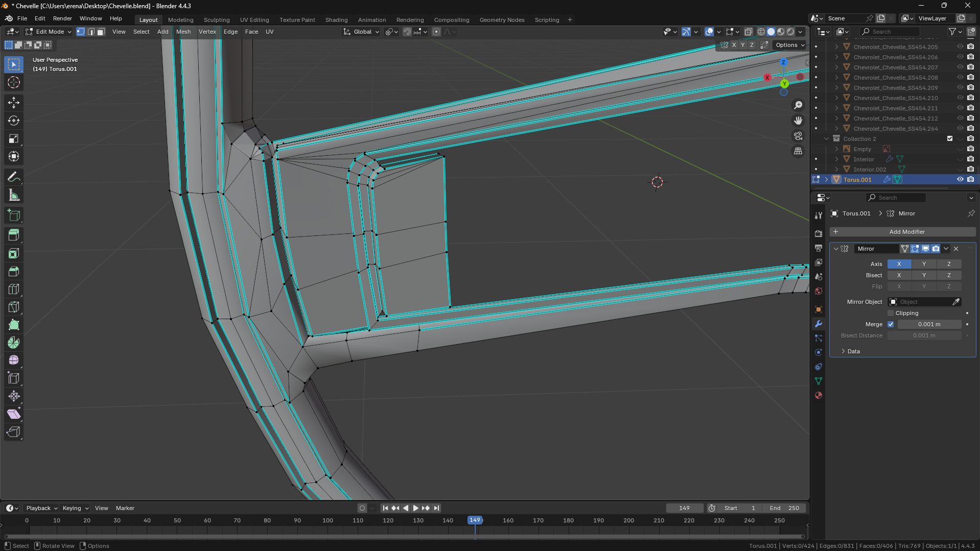Select the Bevel tool
980x551 pixels.
pyautogui.click(x=14, y=271)
